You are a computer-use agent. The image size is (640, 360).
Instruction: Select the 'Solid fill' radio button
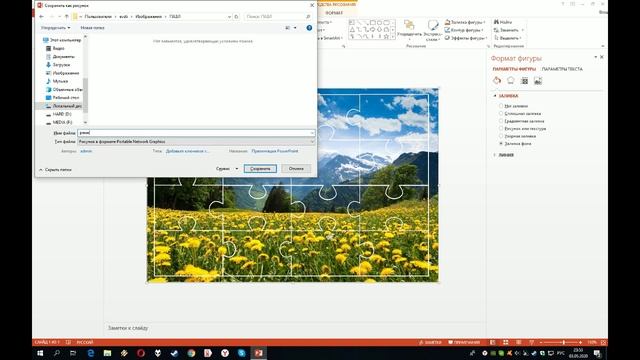coord(501,113)
